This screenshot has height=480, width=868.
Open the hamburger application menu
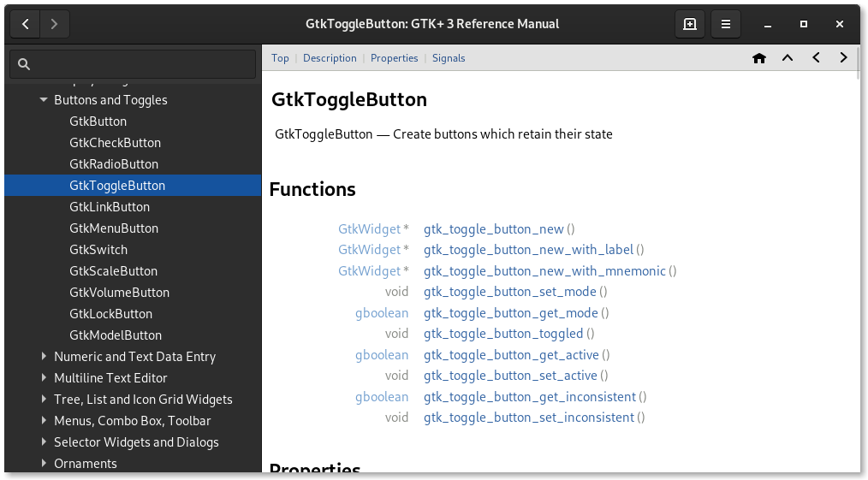click(726, 24)
